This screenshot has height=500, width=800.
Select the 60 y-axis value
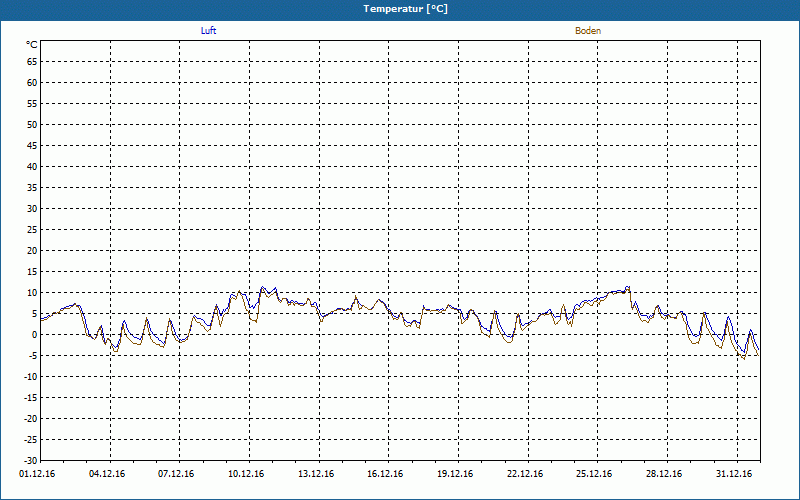click(32, 83)
